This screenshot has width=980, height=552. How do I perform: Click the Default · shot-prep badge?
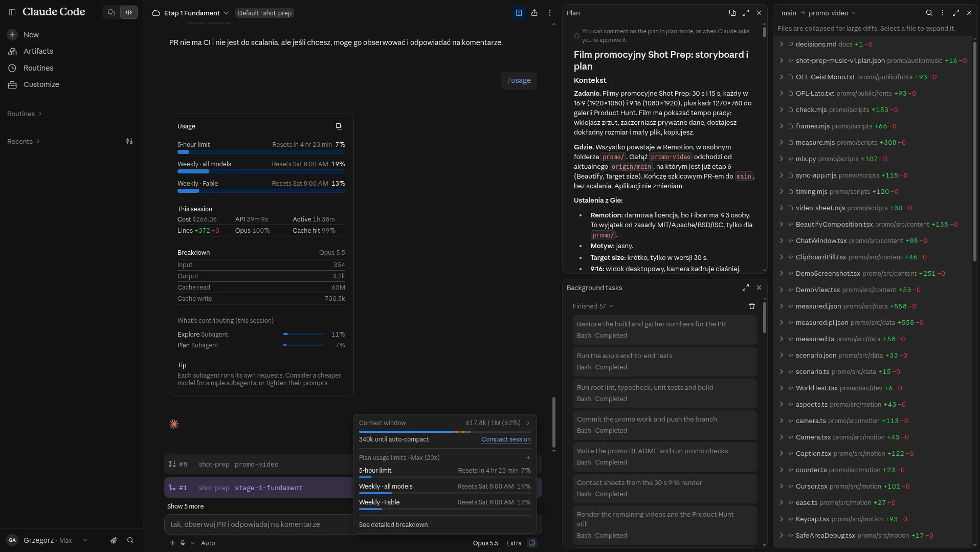click(x=264, y=13)
